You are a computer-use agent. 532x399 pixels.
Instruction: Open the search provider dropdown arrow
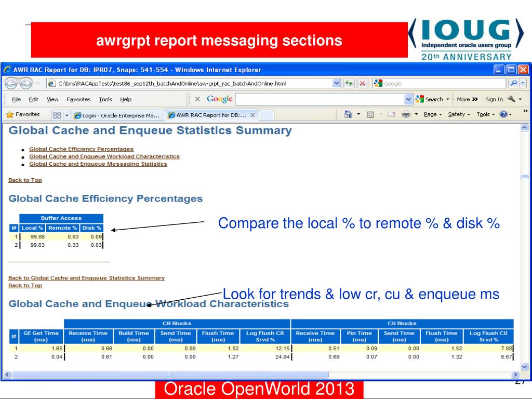(523, 83)
